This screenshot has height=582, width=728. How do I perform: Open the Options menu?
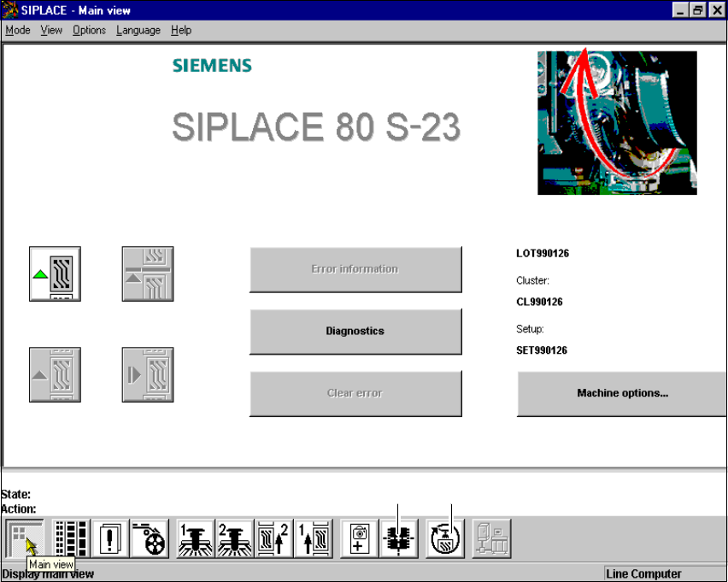[x=89, y=30]
